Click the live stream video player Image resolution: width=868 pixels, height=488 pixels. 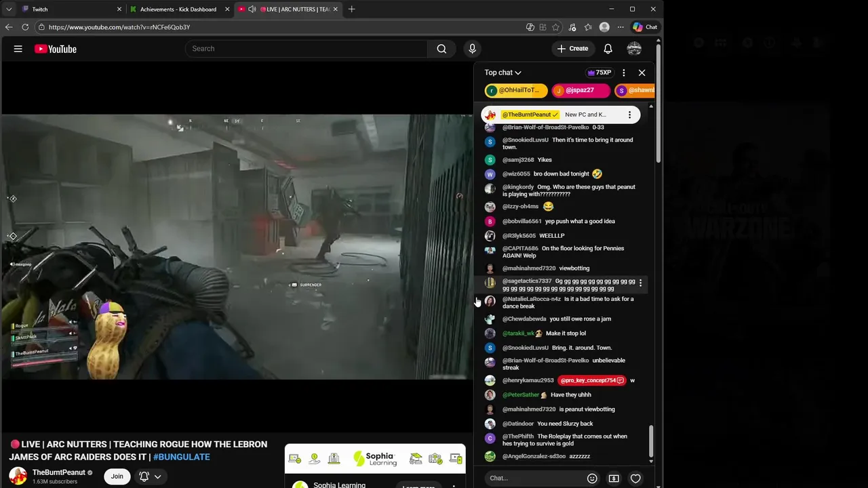click(x=237, y=247)
